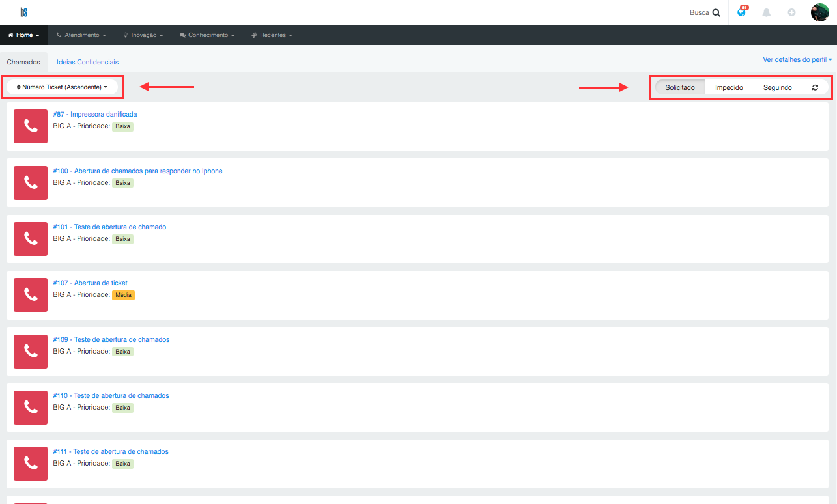Open the user avatar profile menu
This screenshot has height=504, width=837.
819,12
